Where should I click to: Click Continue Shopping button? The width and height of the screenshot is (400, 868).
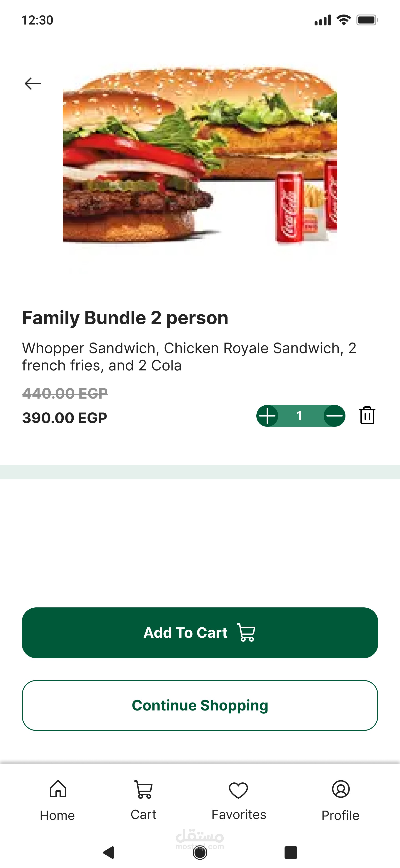(200, 705)
